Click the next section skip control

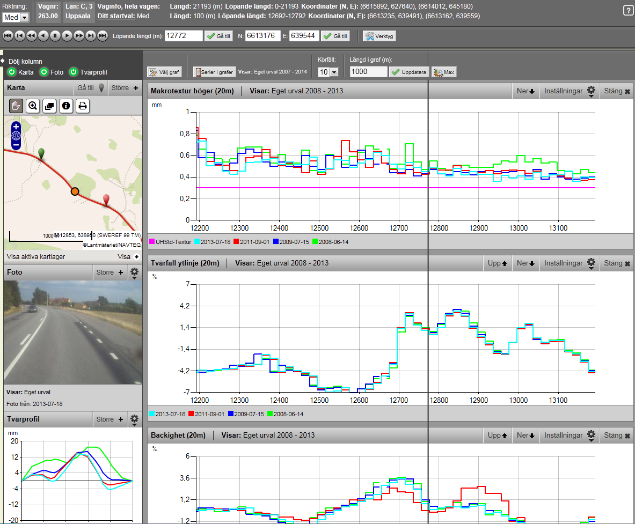[x=91, y=36]
